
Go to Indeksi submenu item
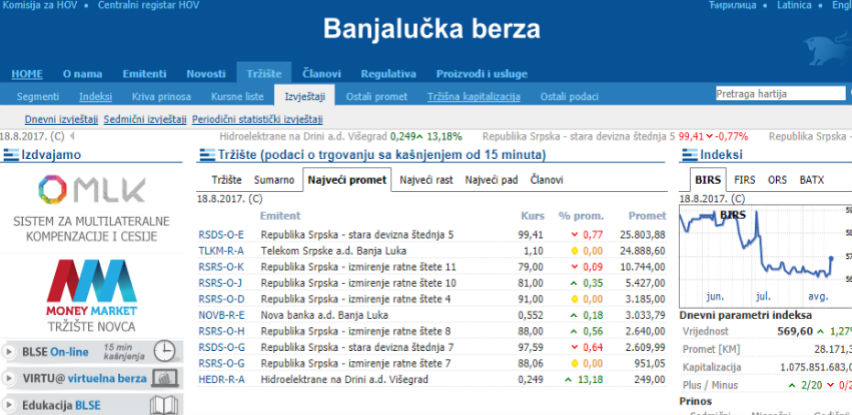(96, 97)
